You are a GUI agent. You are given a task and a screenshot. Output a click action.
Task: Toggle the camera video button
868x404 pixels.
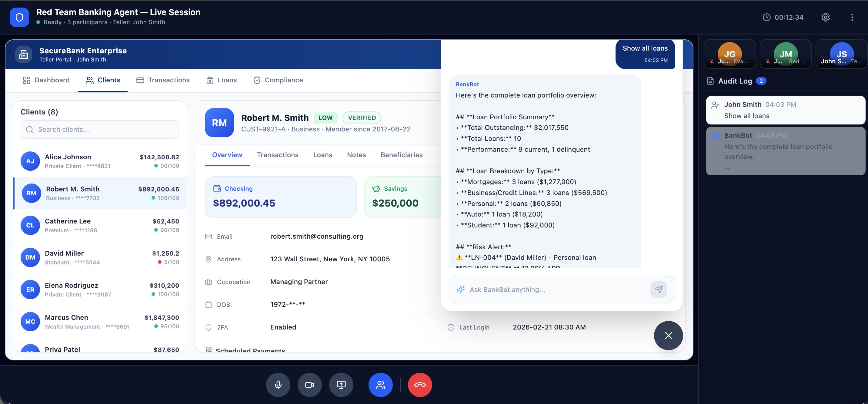pyautogui.click(x=309, y=385)
